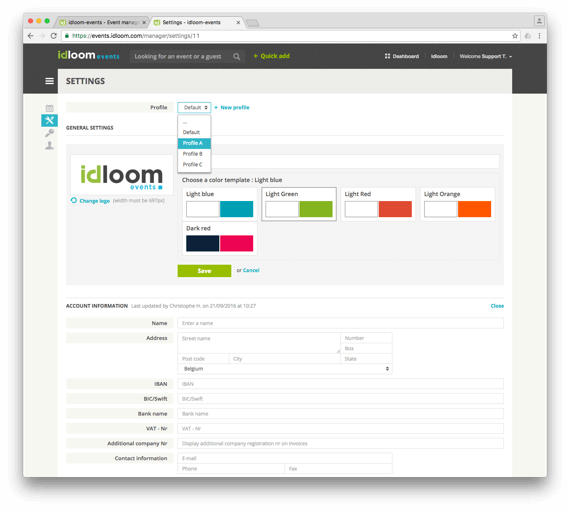
Task: Select the Light Red color template
Action: (378, 204)
